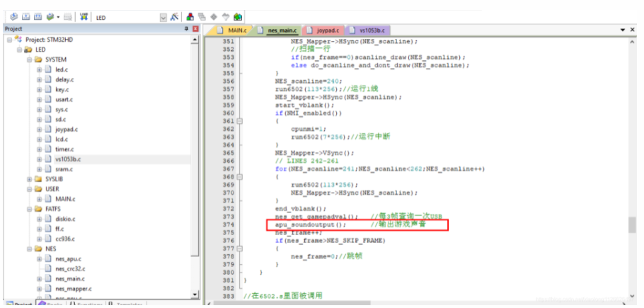Select joypad.c in the project tree

(x=67, y=130)
